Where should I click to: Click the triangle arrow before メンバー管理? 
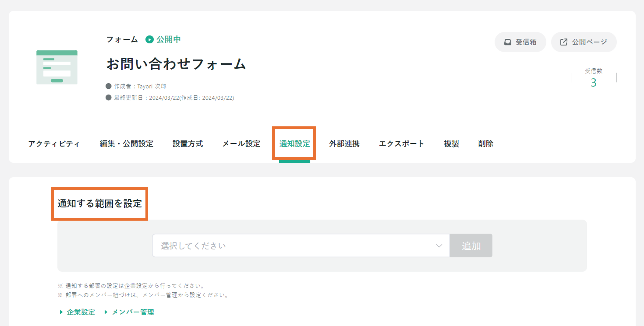(106, 312)
